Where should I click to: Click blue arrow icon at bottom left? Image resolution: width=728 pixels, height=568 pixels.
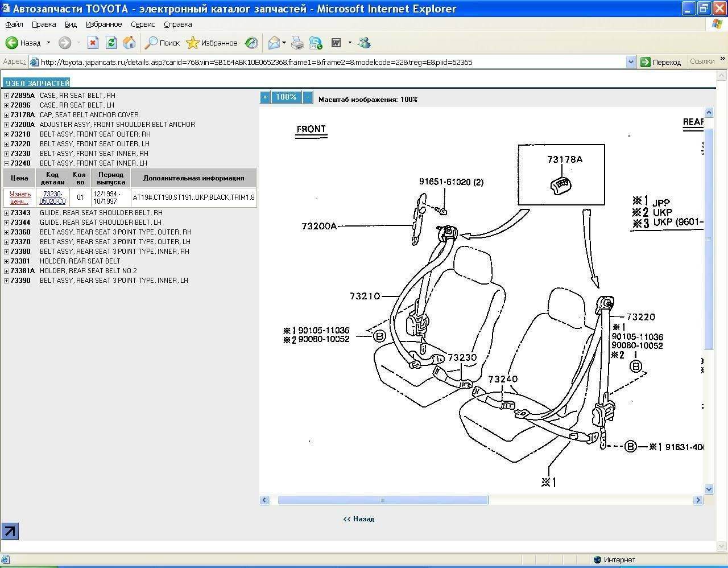(x=10, y=531)
